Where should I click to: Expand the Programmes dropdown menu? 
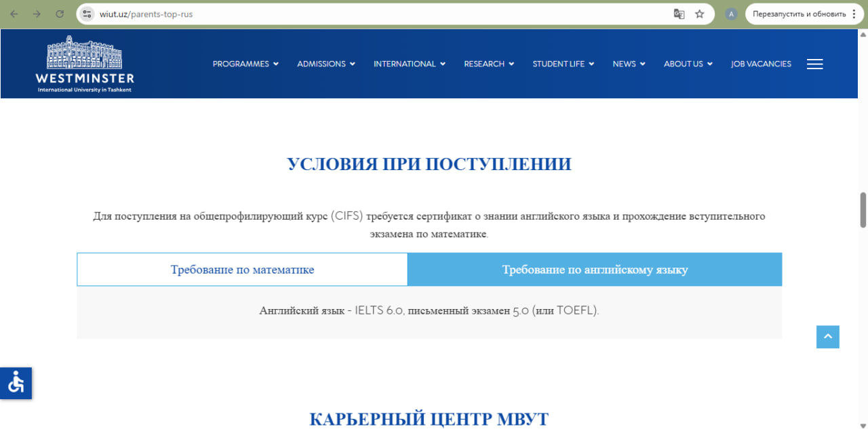[x=245, y=64]
